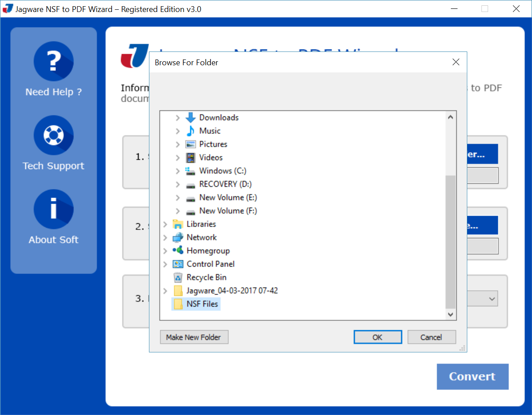Select the New Volume (E:) drive icon

pyautogui.click(x=191, y=198)
